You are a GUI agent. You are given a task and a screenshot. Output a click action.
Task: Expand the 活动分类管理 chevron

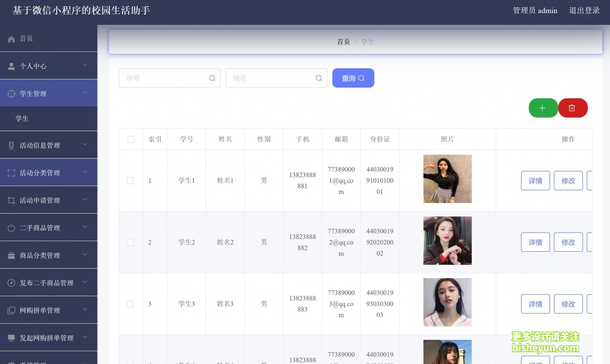pos(85,172)
